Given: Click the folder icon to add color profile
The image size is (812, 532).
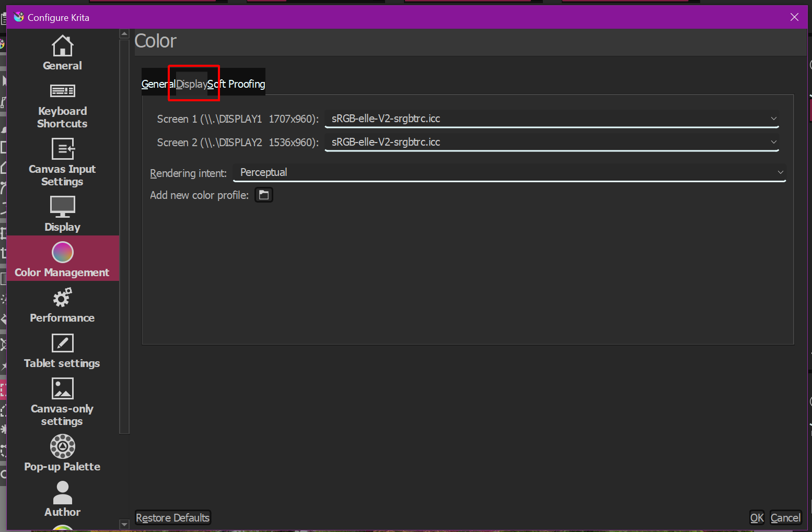Looking at the screenshot, I should pos(264,195).
